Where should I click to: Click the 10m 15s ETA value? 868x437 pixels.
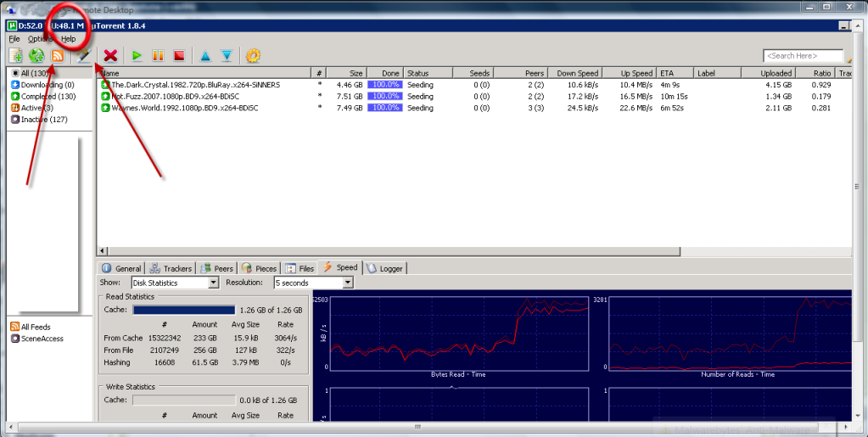(674, 97)
